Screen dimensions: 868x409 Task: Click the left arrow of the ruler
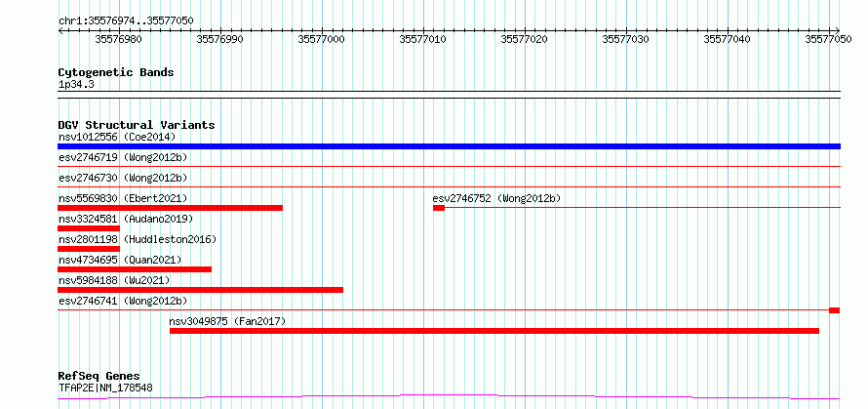(60, 30)
